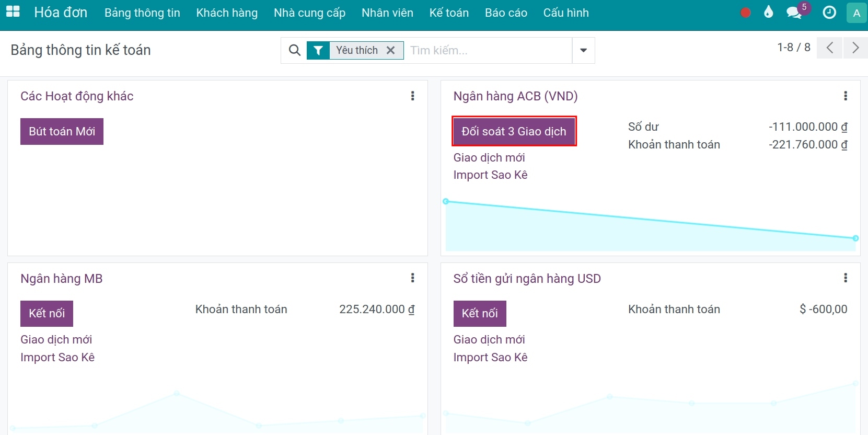Screen dimensions: 868x435
Task: Click Đối soát 3 Giao dịch button
Action: point(514,131)
